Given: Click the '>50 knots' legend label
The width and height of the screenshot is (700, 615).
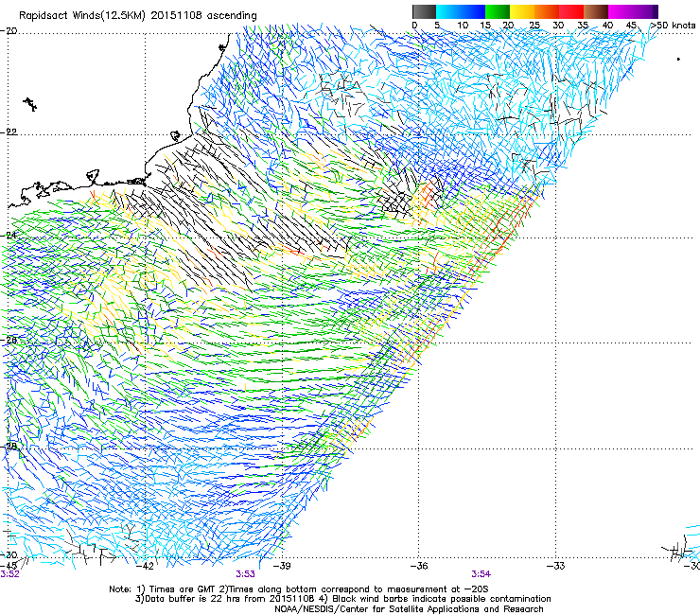Looking at the screenshot, I should click(673, 25).
